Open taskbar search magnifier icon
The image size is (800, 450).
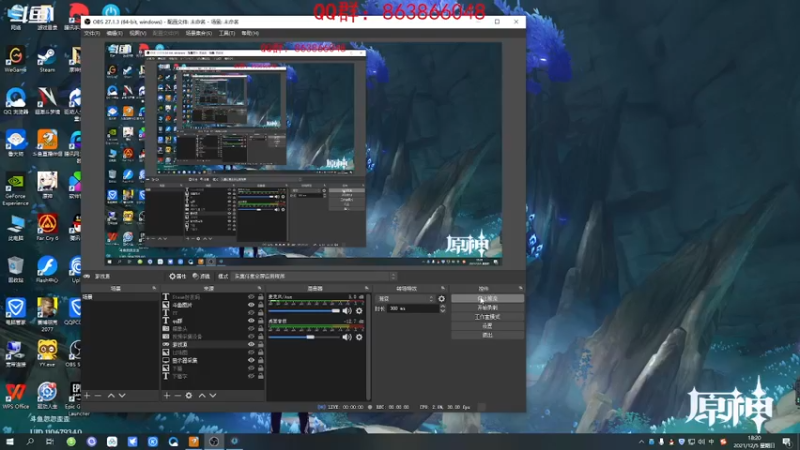coord(30,441)
